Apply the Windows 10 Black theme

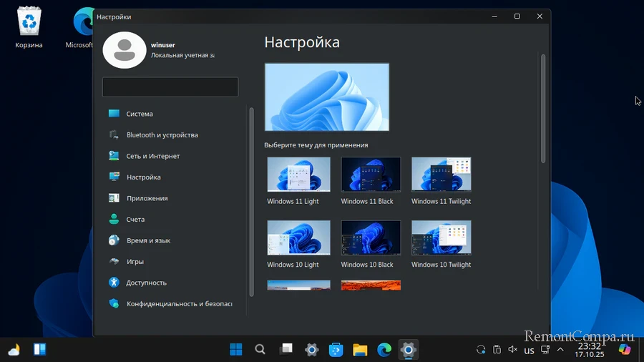pyautogui.click(x=371, y=237)
